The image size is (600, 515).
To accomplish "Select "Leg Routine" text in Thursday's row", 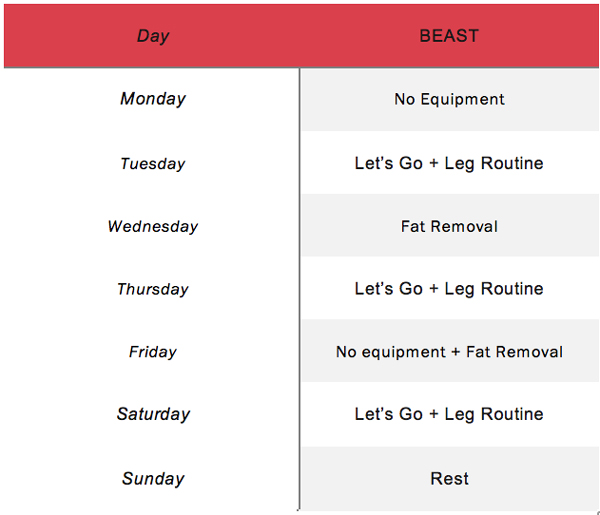I will point(494,289).
